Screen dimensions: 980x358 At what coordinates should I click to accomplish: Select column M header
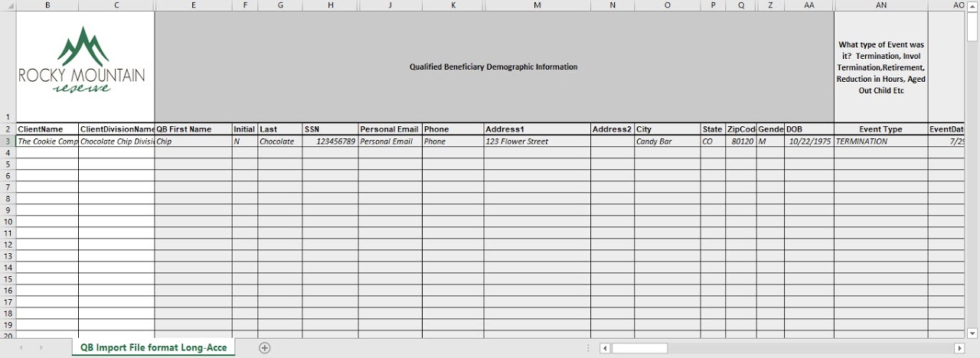537,5
